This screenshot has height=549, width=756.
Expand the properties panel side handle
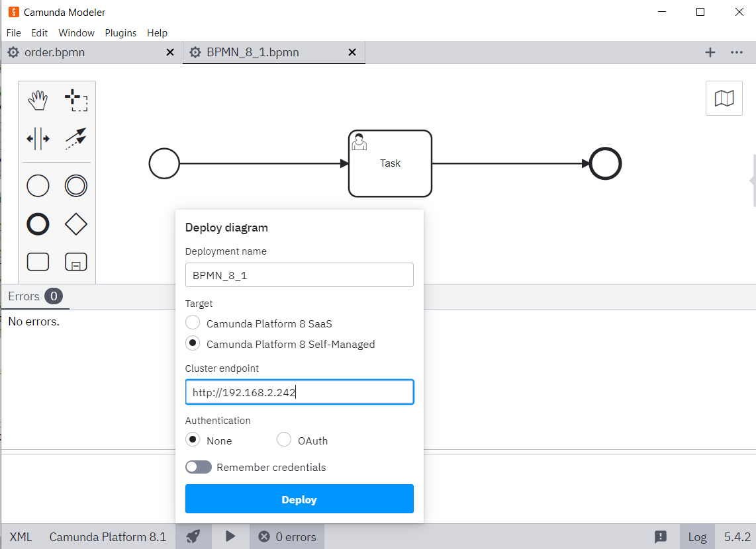(x=753, y=181)
